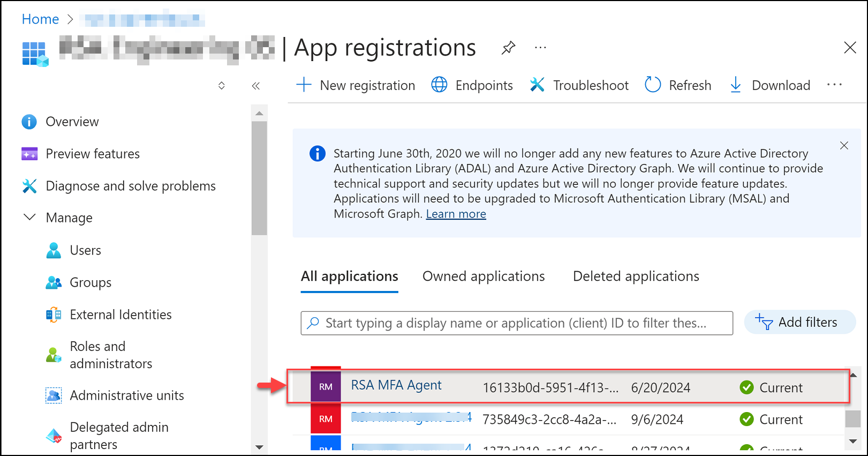Switch to Owned applications tab
Viewport: 868px width, 456px height.
[483, 276]
